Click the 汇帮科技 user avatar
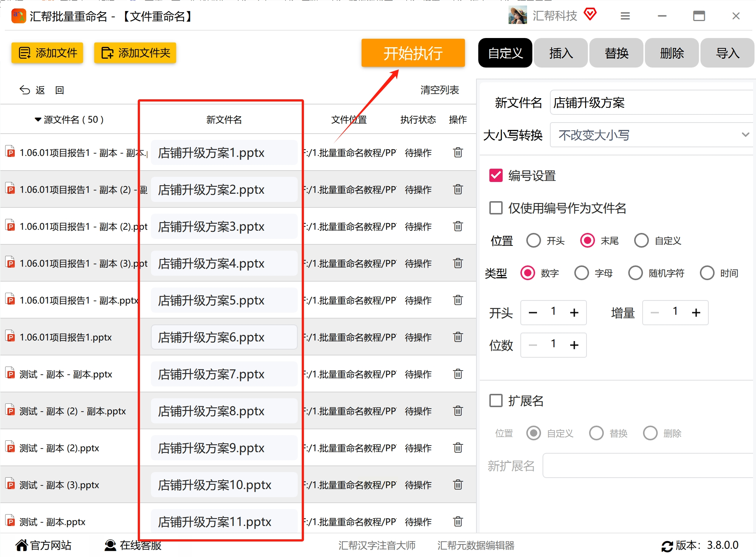The width and height of the screenshot is (756, 557). [x=517, y=16]
